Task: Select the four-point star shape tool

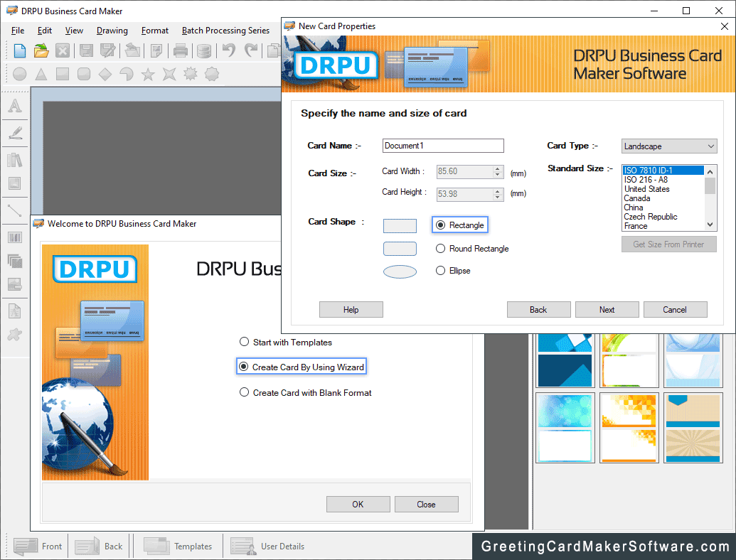Action: click(x=169, y=74)
